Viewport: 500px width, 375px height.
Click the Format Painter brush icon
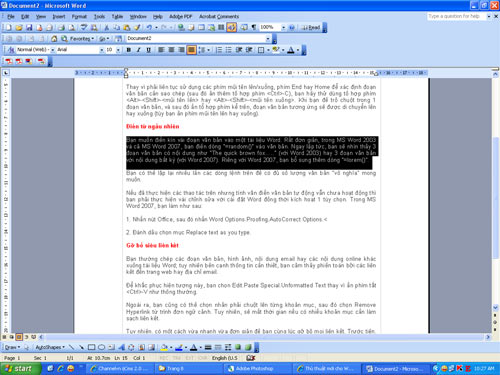[137, 27]
